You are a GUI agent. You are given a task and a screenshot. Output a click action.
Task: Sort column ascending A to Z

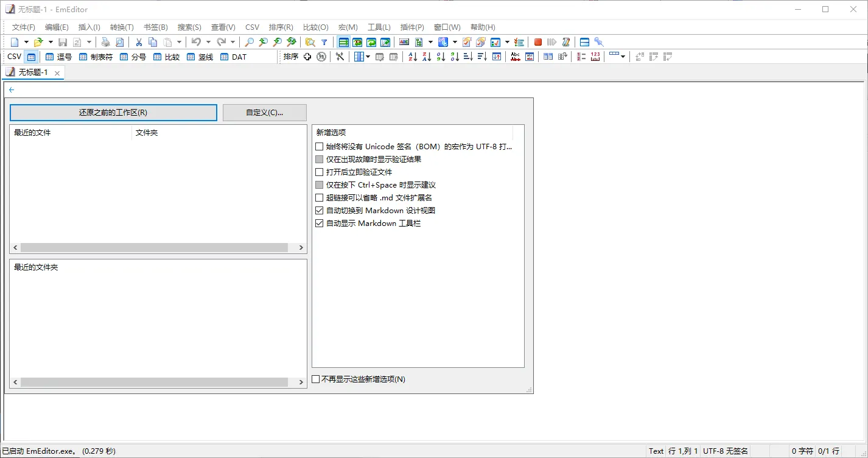[412, 57]
